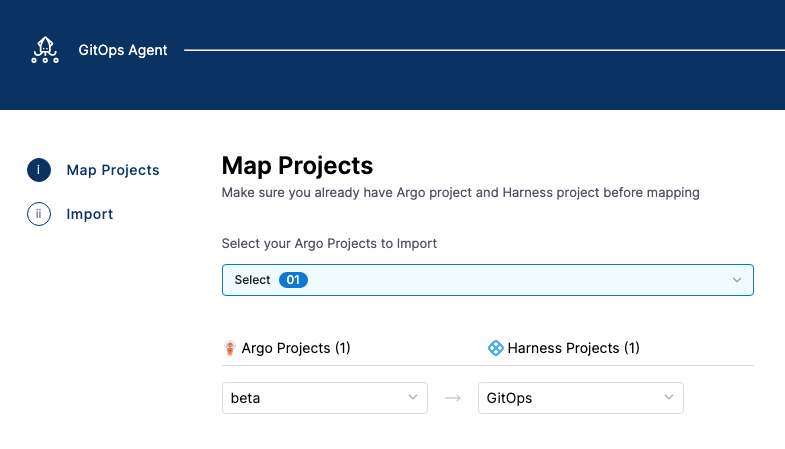The width and height of the screenshot is (785, 449).
Task: Click the Harness Projects (1) column header
Action: click(x=573, y=348)
